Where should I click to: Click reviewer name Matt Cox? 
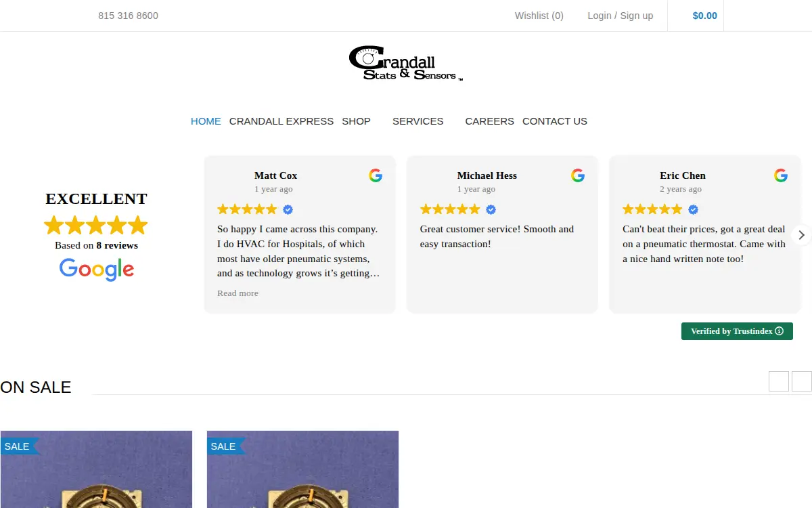[276, 175]
